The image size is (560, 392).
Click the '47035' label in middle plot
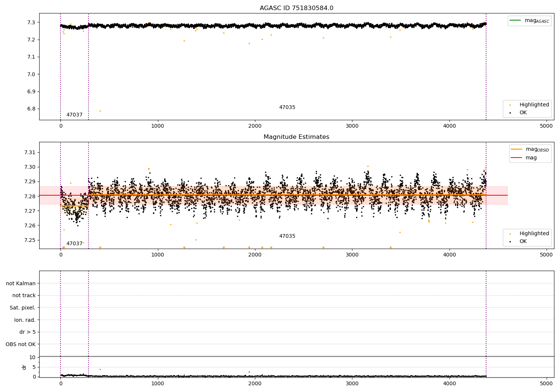(287, 236)
